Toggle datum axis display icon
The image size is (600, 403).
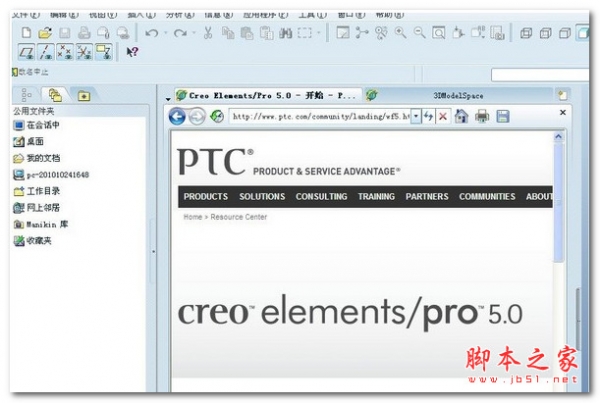(x=46, y=52)
